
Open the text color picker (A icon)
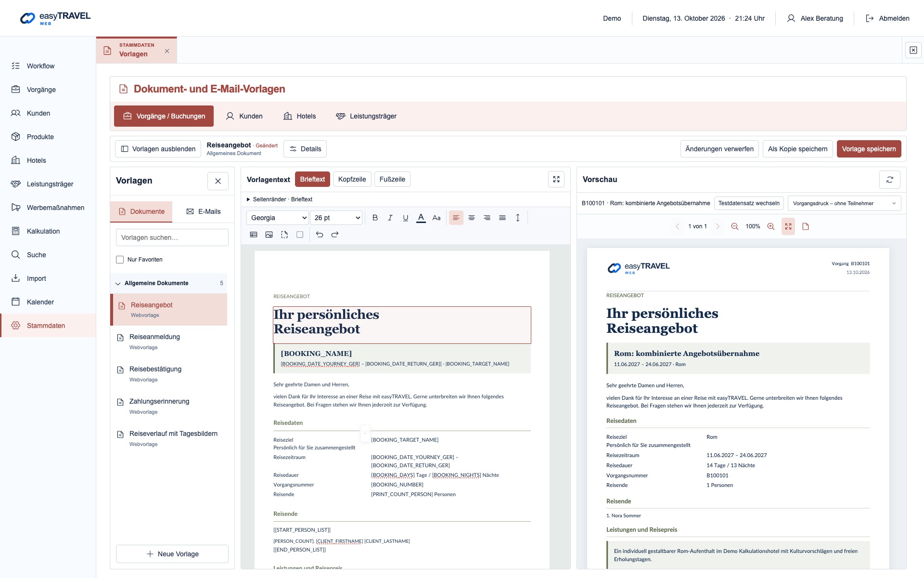pyautogui.click(x=421, y=218)
